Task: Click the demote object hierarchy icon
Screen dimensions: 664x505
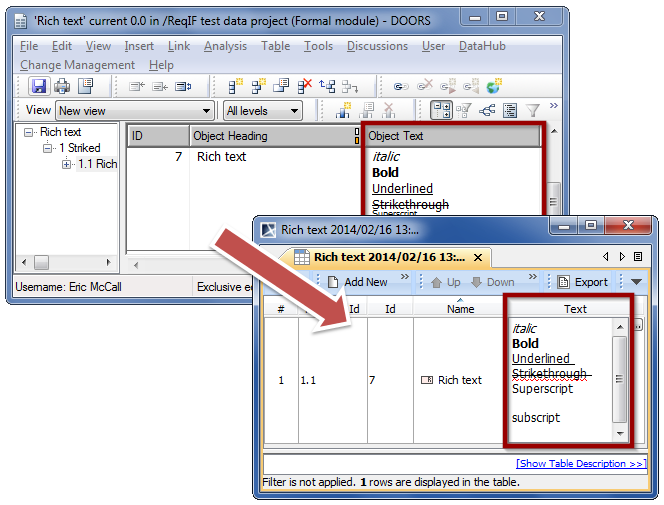Action: coord(350,86)
